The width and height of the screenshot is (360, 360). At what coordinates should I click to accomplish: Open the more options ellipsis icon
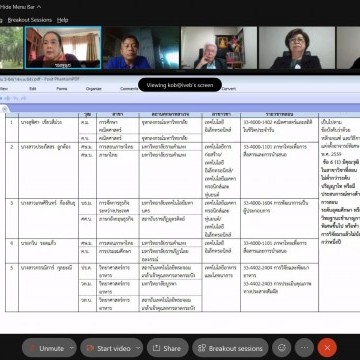tap(304, 348)
